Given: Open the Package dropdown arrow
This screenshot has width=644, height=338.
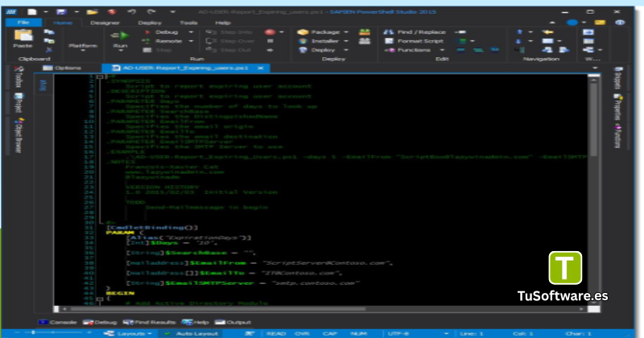Looking at the screenshot, I should (346, 32).
